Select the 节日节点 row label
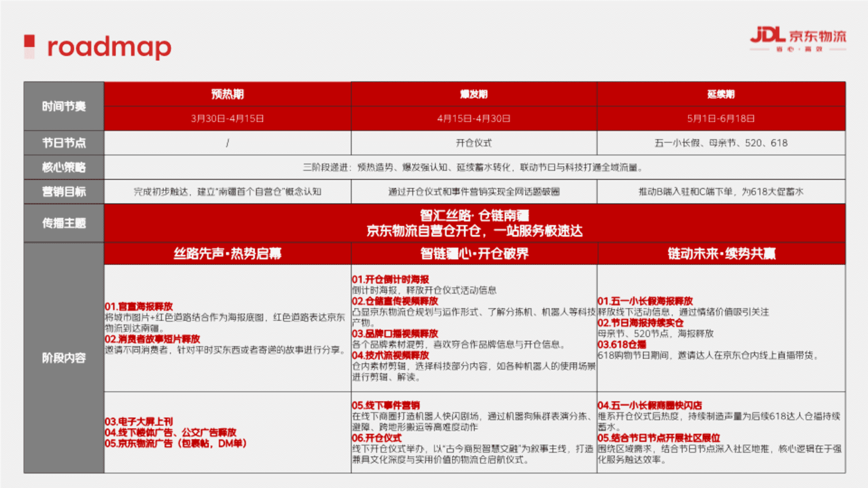 tap(64, 143)
